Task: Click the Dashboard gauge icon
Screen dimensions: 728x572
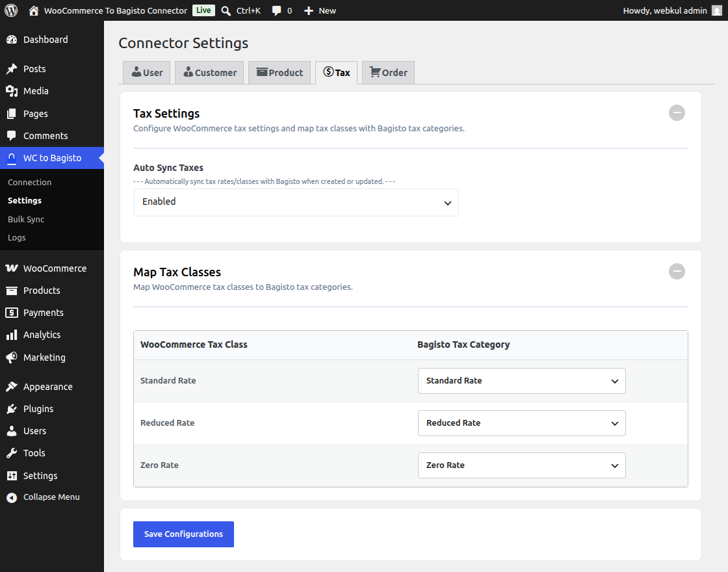Action: (12, 40)
